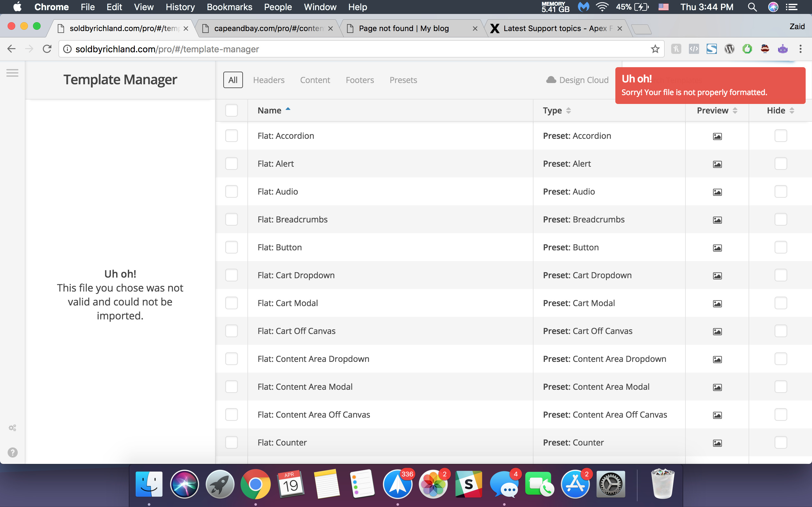Open the hamburger menu in the sidebar
Image resolution: width=812 pixels, height=507 pixels.
(12, 73)
